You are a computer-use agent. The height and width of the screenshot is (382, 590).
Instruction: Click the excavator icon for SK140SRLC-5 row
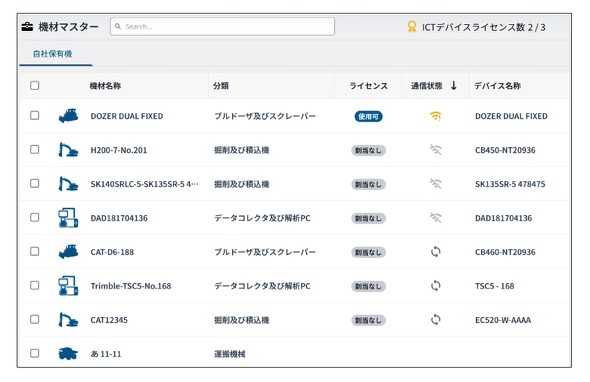(x=68, y=183)
